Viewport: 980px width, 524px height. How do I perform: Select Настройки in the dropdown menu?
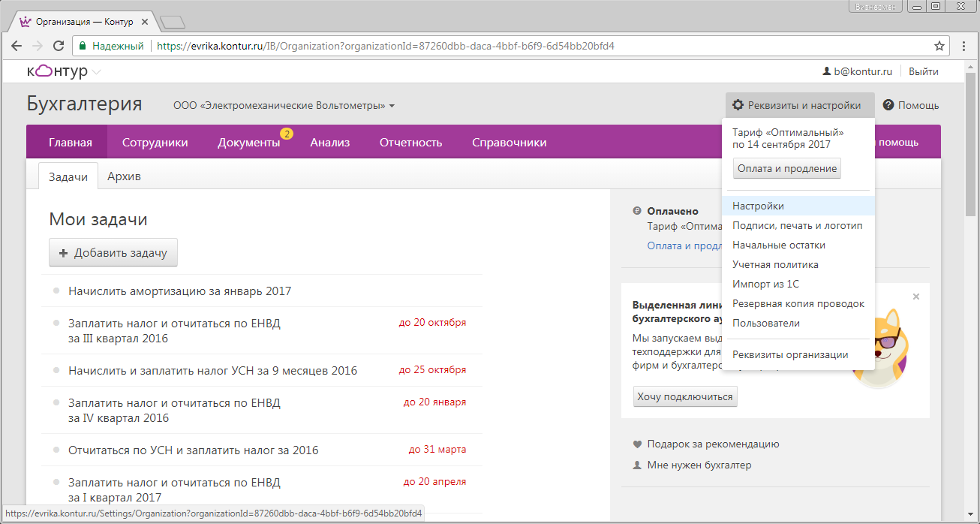click(x=798, y=206)
